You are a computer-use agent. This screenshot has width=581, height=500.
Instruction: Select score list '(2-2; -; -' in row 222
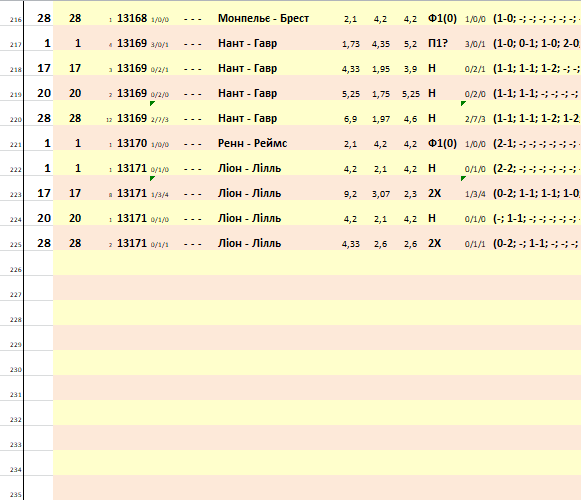click(537, 168)
